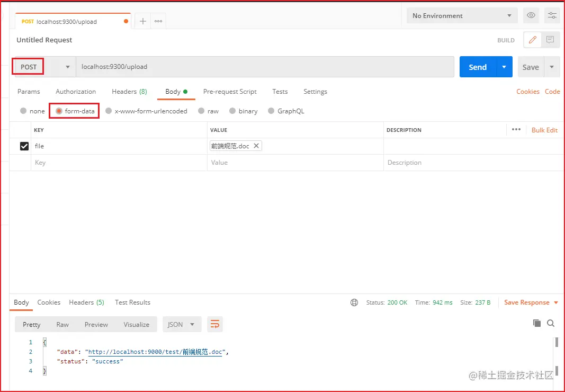Open the Settings tab
565x392 pixels.
click(x=315, y=92)
